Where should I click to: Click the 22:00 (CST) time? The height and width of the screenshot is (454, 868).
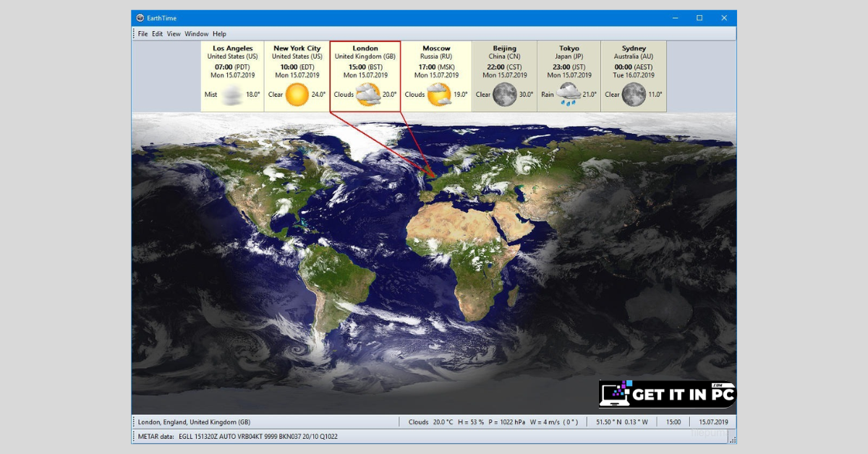click(504, 67)
